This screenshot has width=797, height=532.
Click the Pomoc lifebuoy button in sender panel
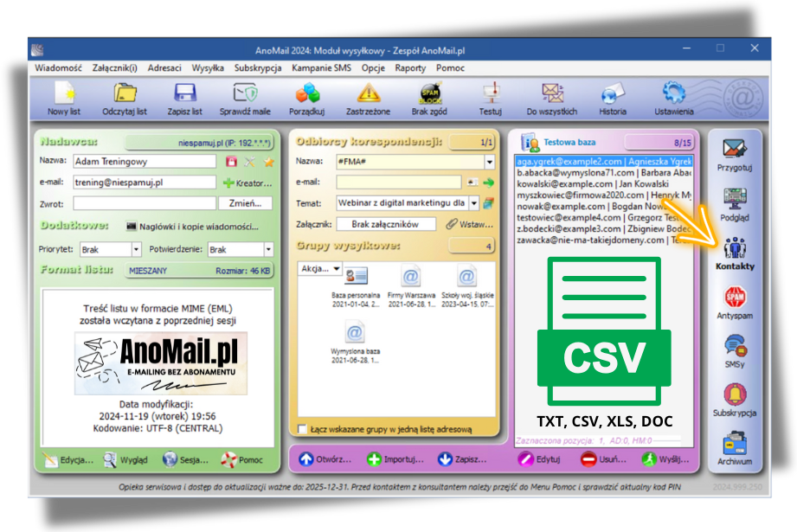click(242, 460)
